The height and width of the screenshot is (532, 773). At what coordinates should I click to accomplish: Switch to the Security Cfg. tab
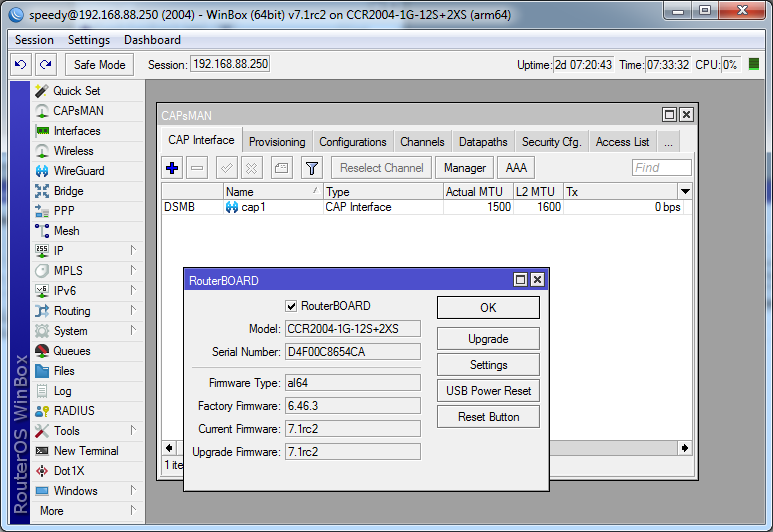tap(552, 142)
